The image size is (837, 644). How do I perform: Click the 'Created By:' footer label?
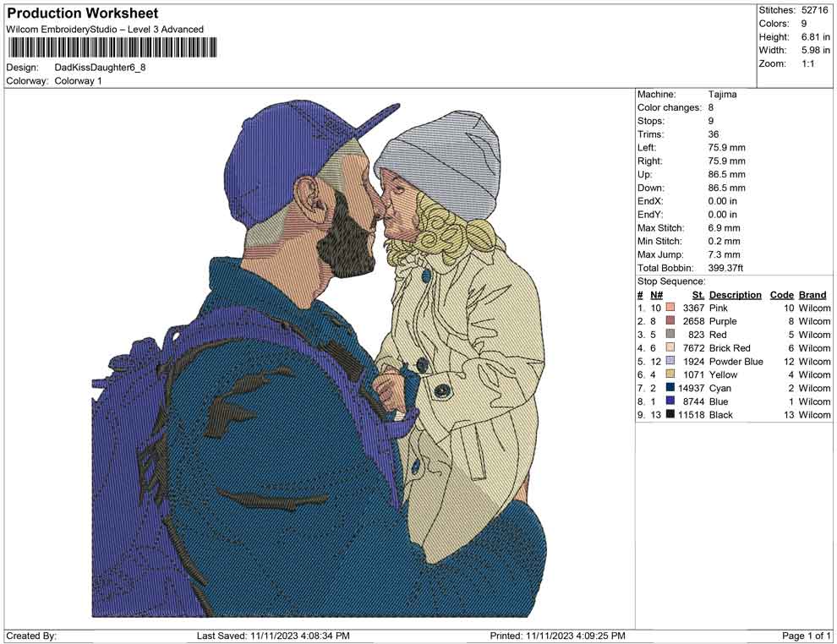(31, 636)
